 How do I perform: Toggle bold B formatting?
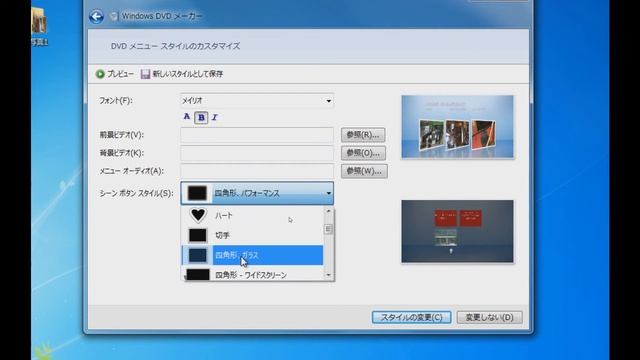point(201,118)
